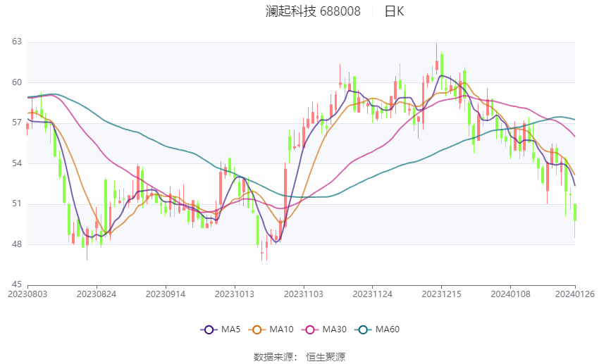Click x-axis date label 20231124
Image resolution: width=599 pixels, height=364 pixels.
pyautogui.click(x=373, y=294)
